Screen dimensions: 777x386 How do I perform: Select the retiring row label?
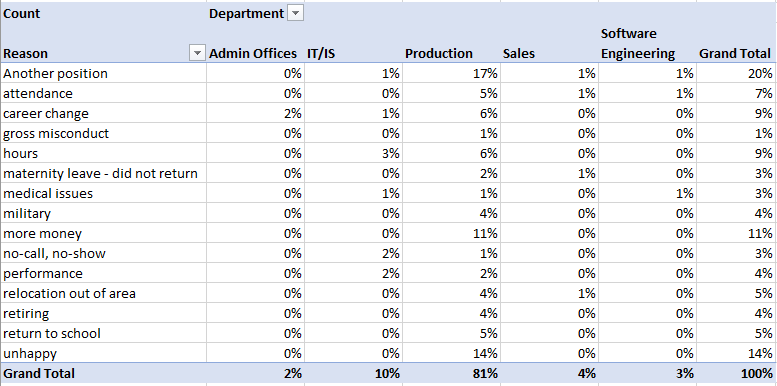point(104,313)
